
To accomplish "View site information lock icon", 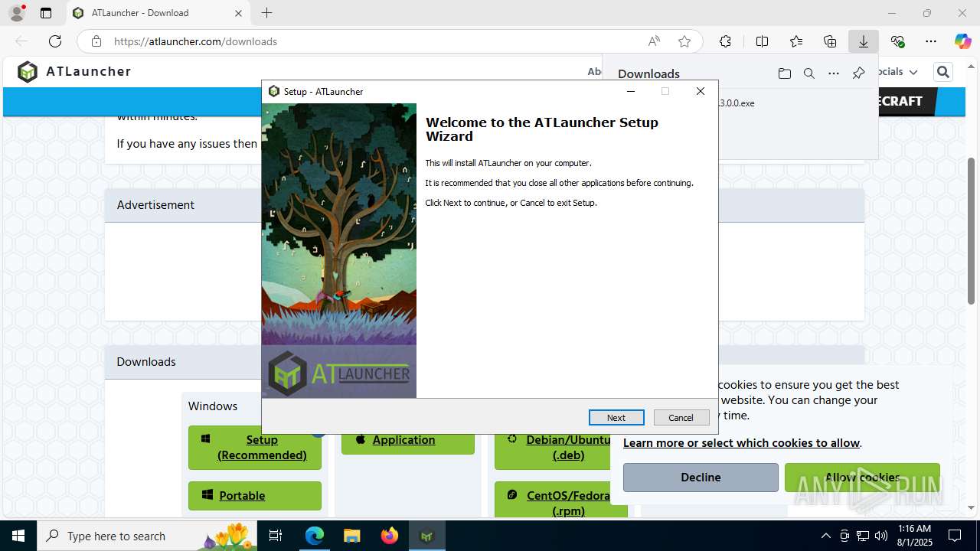I will (96, 41).
